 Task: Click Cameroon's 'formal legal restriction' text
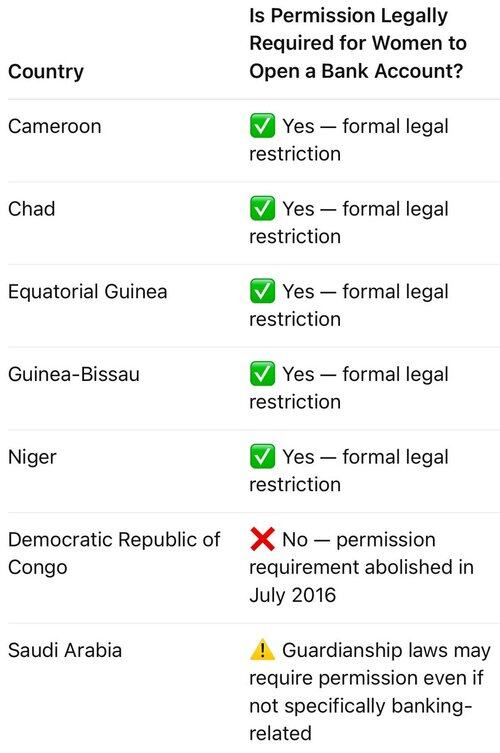tap(349, 140)
